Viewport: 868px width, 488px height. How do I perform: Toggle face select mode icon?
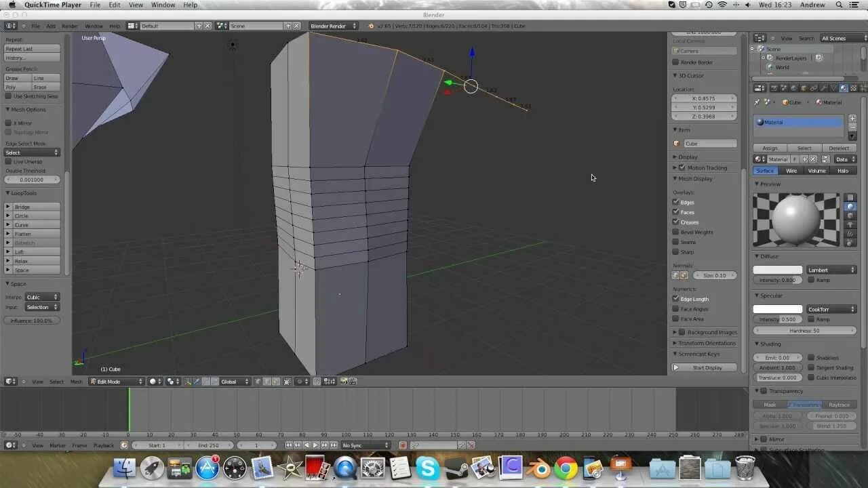point(275,382)
